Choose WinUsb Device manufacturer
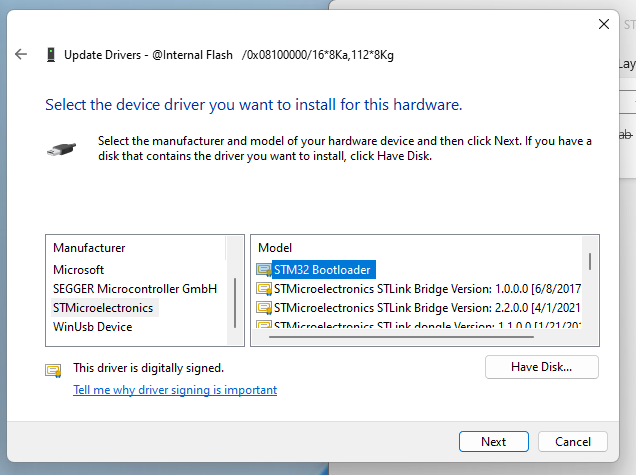Screen dimensions: 636x475 tap(92, 327)
